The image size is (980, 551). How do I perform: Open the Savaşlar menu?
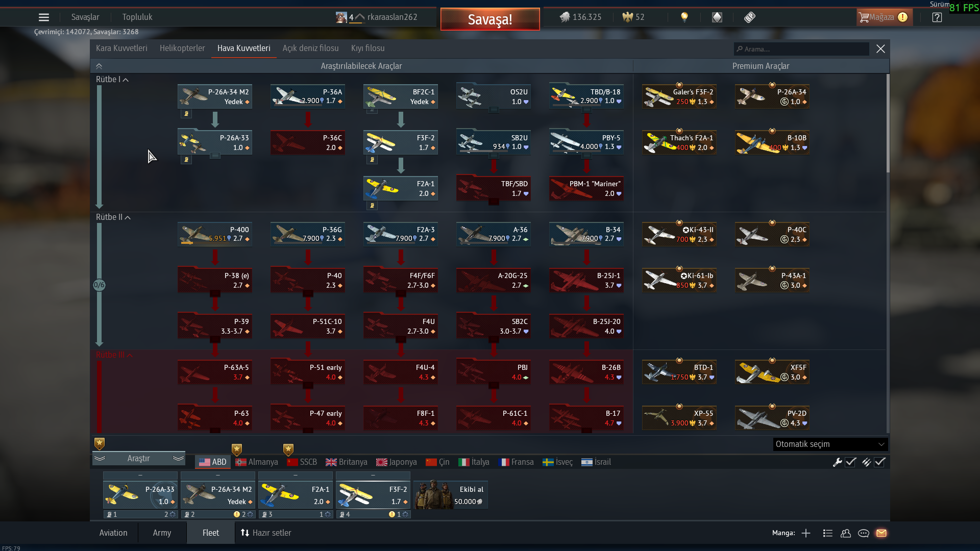click(85, 17)
